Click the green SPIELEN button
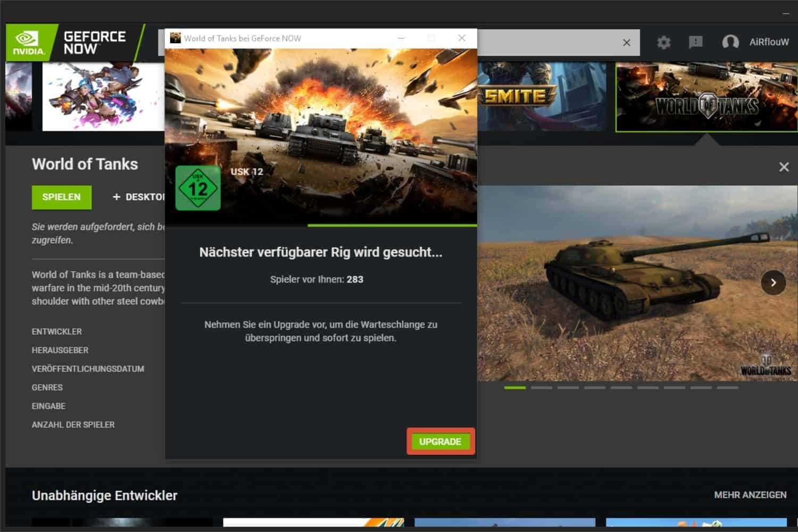Screen dimensions: 798x532 tap(62, 197)
